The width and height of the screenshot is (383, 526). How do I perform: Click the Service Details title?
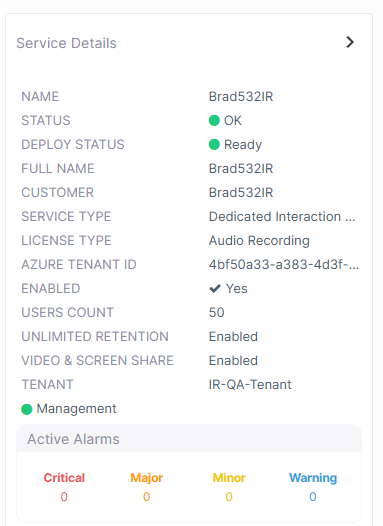pyautogui.click(x=66, y=43)
